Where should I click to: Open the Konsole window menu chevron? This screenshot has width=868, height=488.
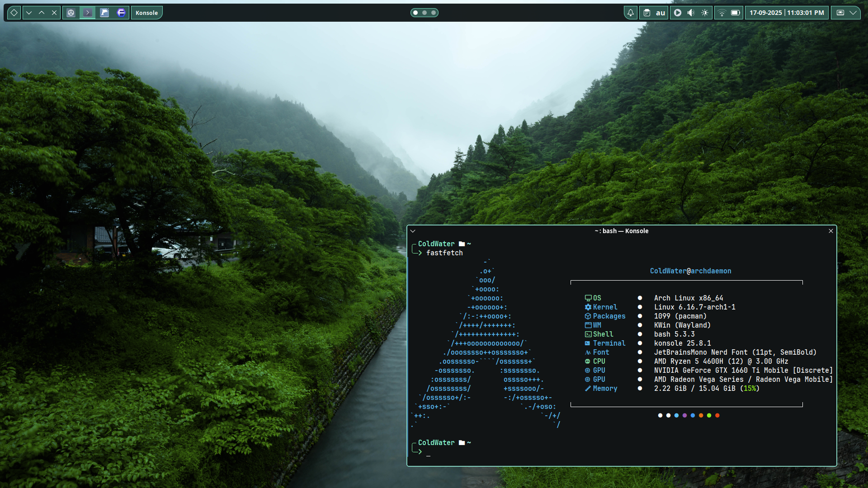[413, 231]
